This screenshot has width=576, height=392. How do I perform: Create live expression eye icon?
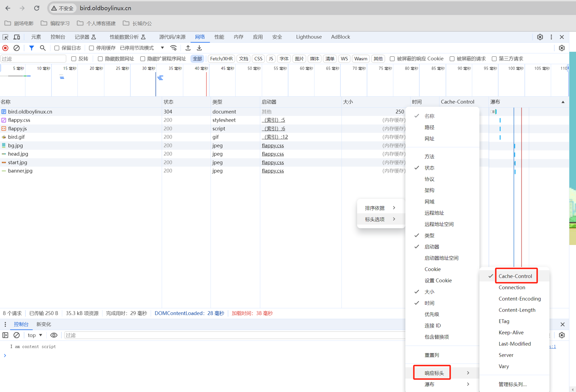[54, 335]
